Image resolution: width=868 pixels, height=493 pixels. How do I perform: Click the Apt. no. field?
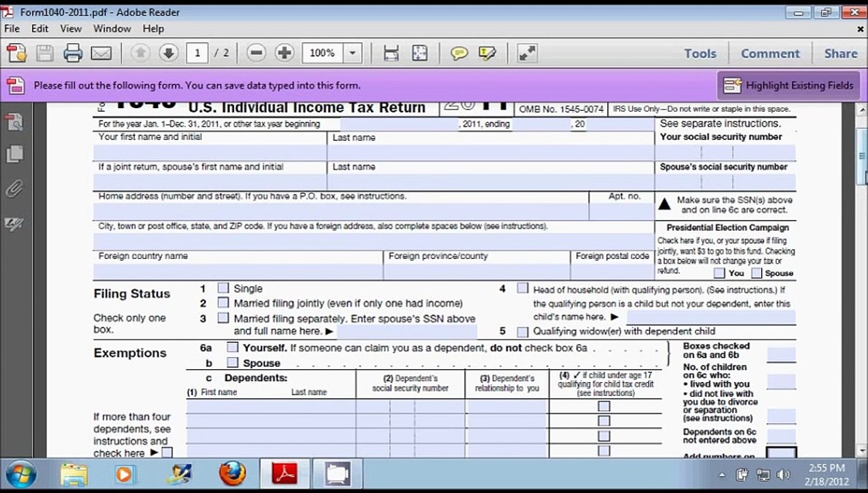[622, 212]
